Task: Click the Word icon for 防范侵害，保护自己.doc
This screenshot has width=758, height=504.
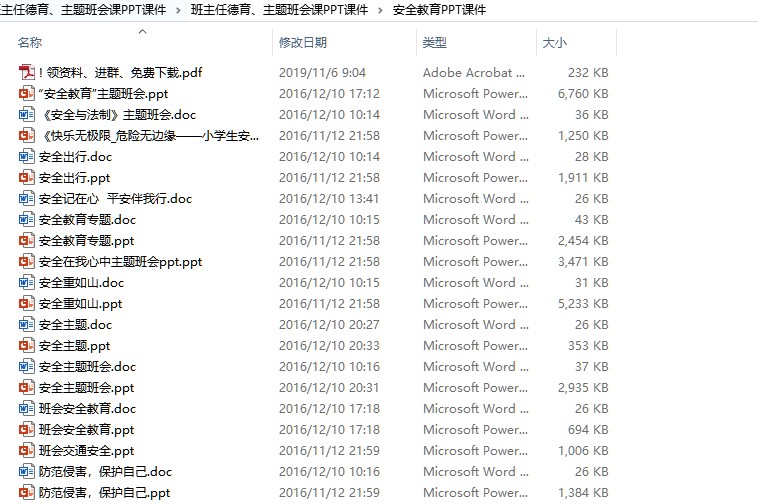Action: (x=27, y=472)
